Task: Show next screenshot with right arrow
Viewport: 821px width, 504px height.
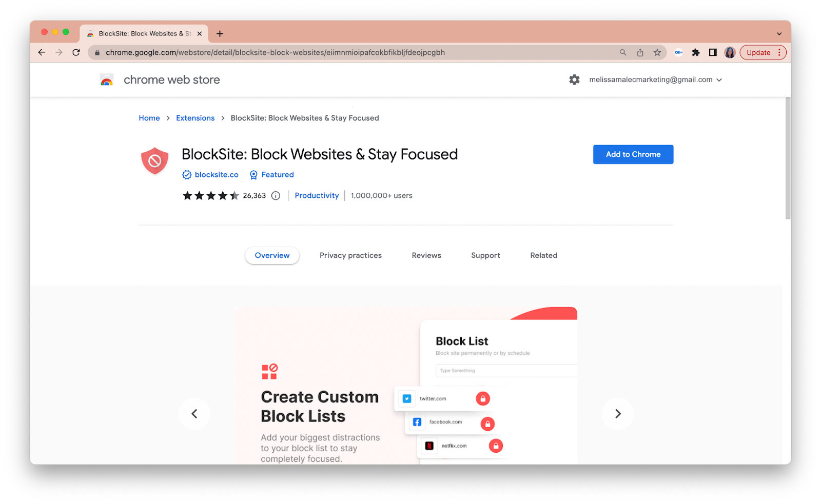Action: (x=618, y=414)
